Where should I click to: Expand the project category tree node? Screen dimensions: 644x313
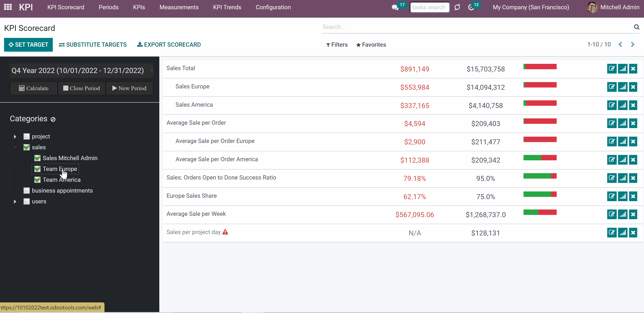click(15, 136)
